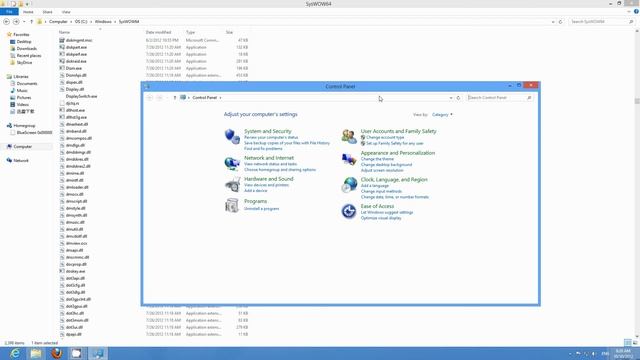640x360 pixels.
Task: Open Ease of Access icon
Action: [x=349, y=211]
